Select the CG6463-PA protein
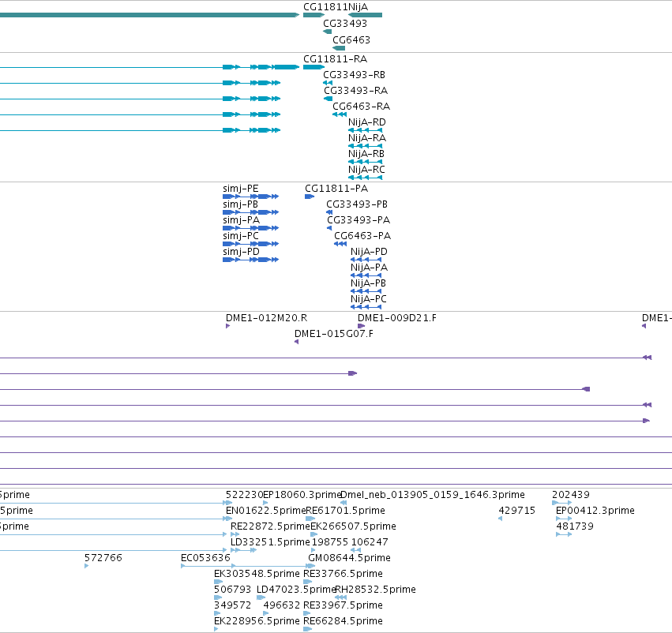This screenshot has height=633, width=672. tap(340, 244)
